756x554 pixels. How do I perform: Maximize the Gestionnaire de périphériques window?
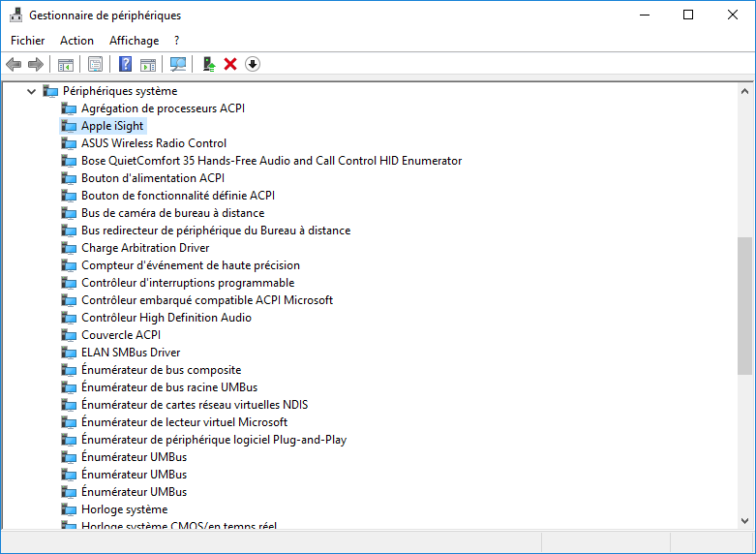click(x=688, y=15)
